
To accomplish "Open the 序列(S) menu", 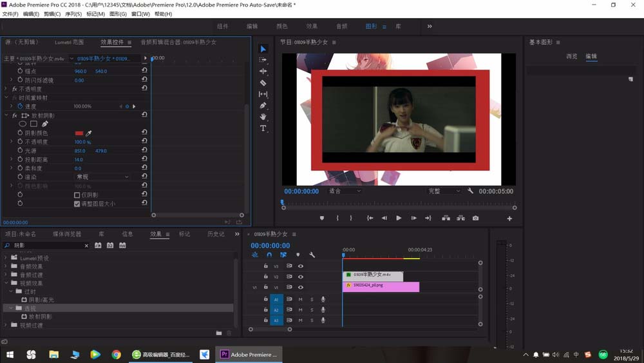I will (x=73, y=14).
